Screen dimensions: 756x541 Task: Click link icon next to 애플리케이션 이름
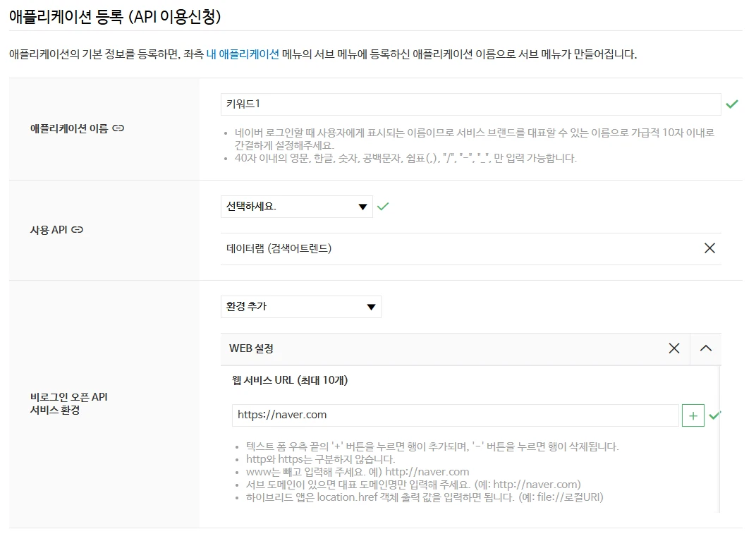tap(118, 128)
